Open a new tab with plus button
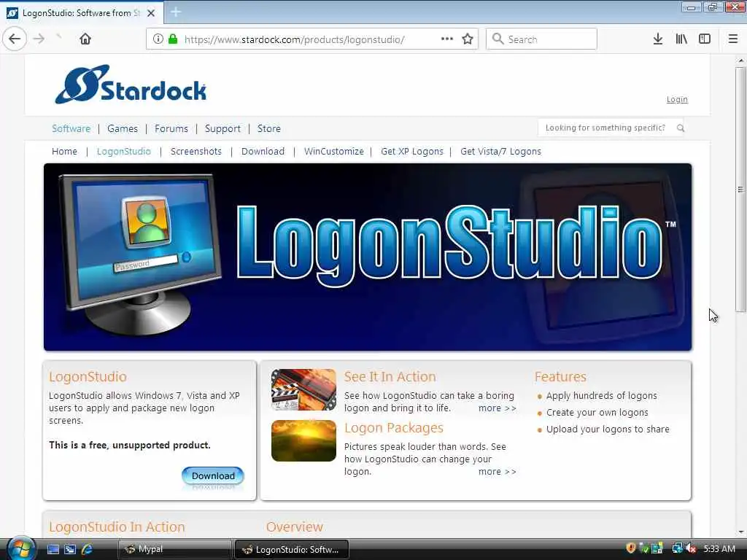The image size is (747, 560). [176, 12]
